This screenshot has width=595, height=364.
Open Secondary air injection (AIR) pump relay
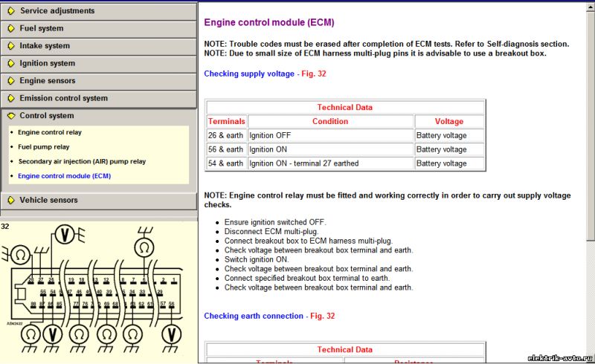(x=82, y=161)
